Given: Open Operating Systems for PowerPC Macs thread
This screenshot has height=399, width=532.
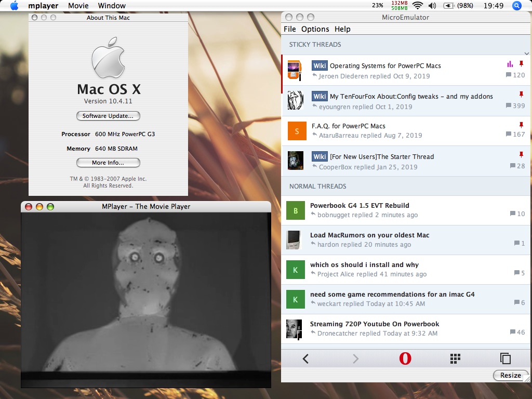Looking at the screenshot, I should tap(385, 66).
